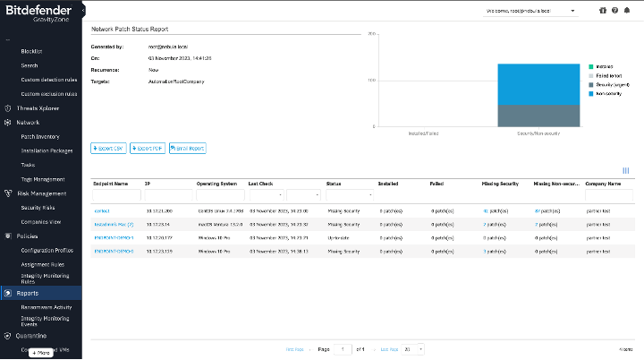Screen dimensions: 644x360
Task: Click the gift icon in top bar
Action: coord(602,12)
